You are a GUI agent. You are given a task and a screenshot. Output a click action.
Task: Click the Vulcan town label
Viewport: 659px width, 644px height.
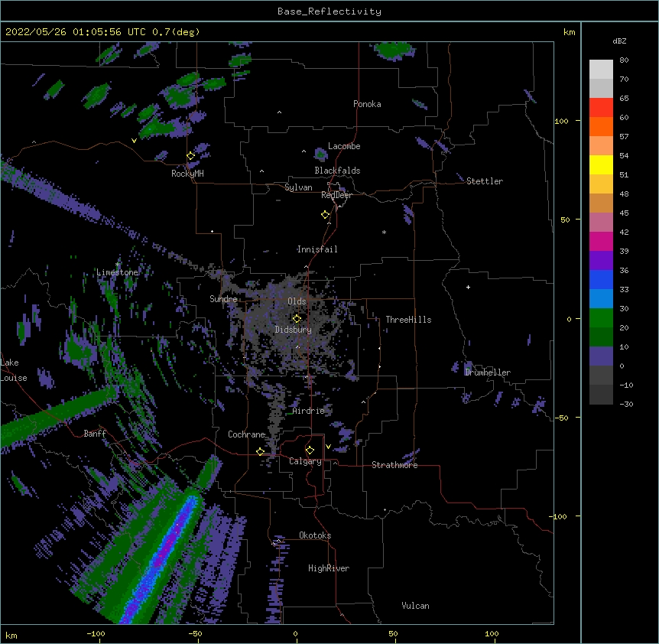click(415, 606)
